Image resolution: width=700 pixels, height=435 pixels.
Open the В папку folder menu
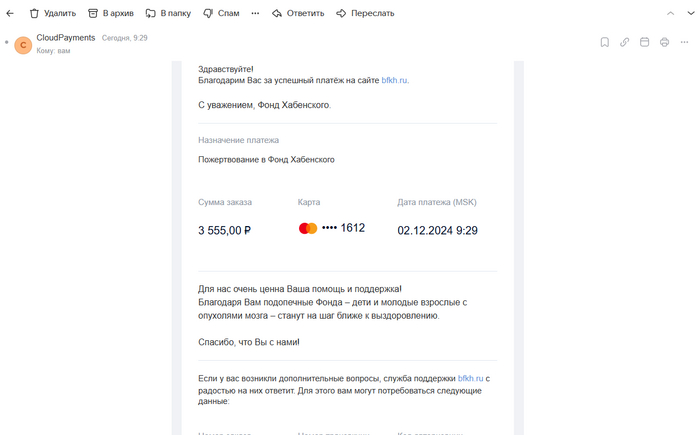tap(168, 14)
